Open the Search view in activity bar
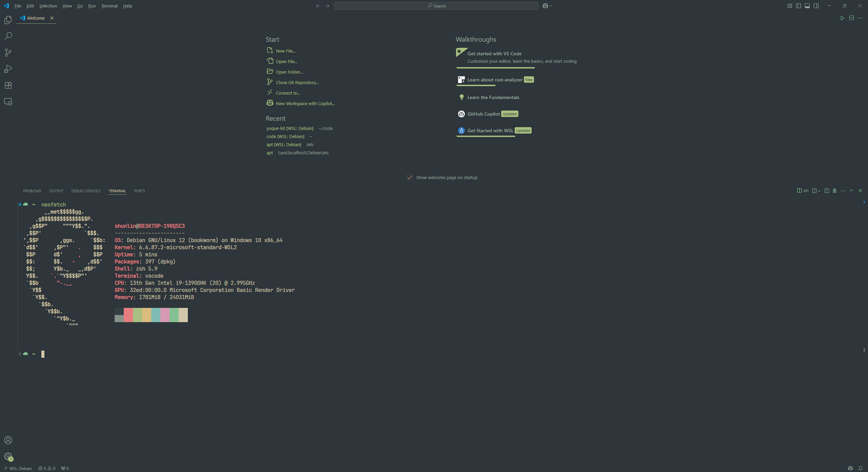Screen dimensions: 868x472 [8, 36]
